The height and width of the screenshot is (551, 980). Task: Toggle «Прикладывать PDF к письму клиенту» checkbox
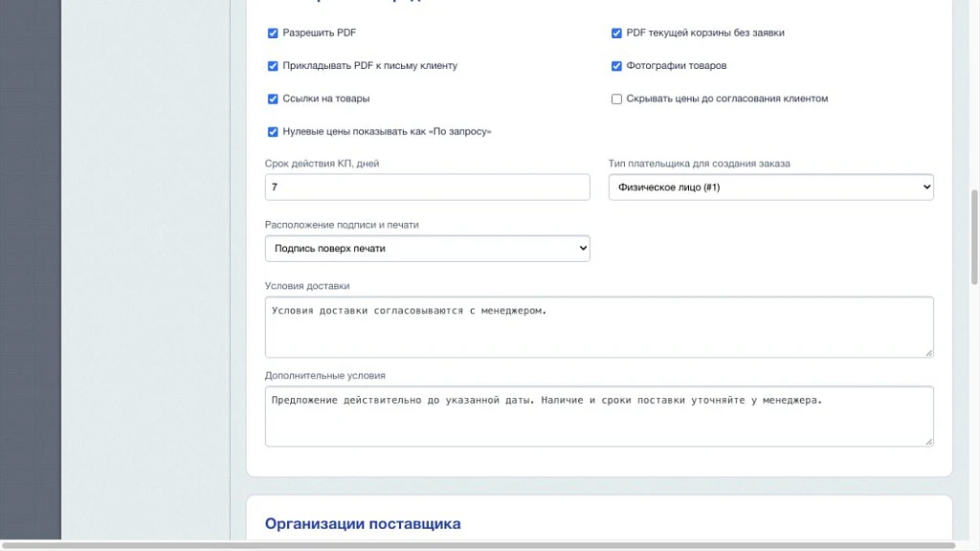(273, 66)
